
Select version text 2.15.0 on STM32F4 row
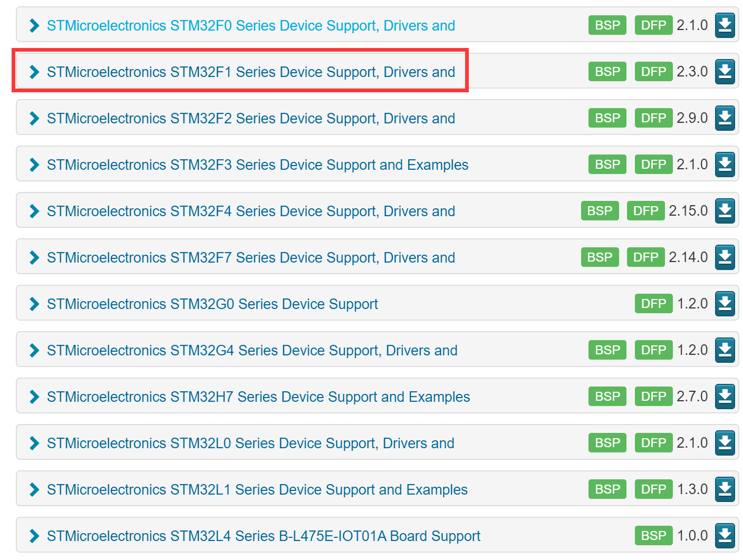(688, 211)
